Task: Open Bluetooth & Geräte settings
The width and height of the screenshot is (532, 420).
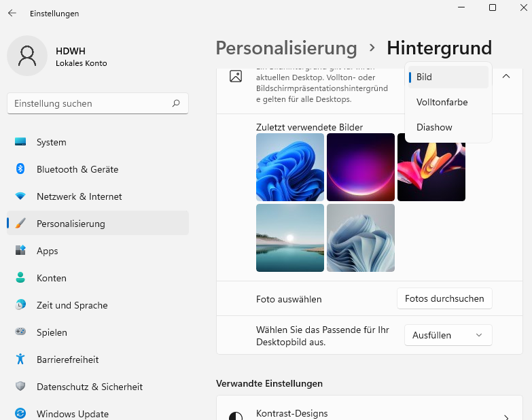Action: tap(98, 169)
